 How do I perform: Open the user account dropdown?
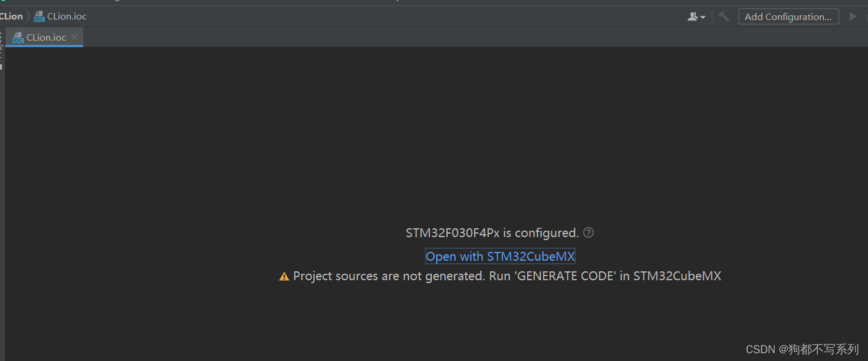(x=696, y=17)
